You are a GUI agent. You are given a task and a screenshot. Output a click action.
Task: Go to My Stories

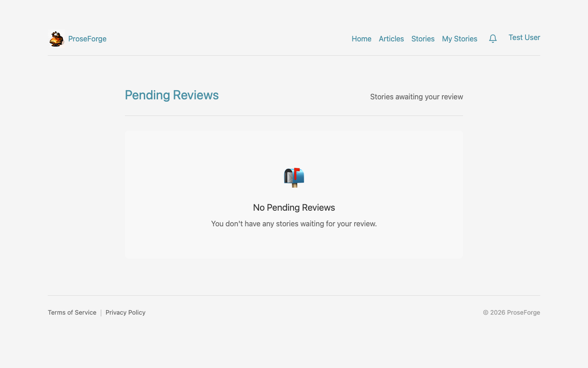[459, 39]
